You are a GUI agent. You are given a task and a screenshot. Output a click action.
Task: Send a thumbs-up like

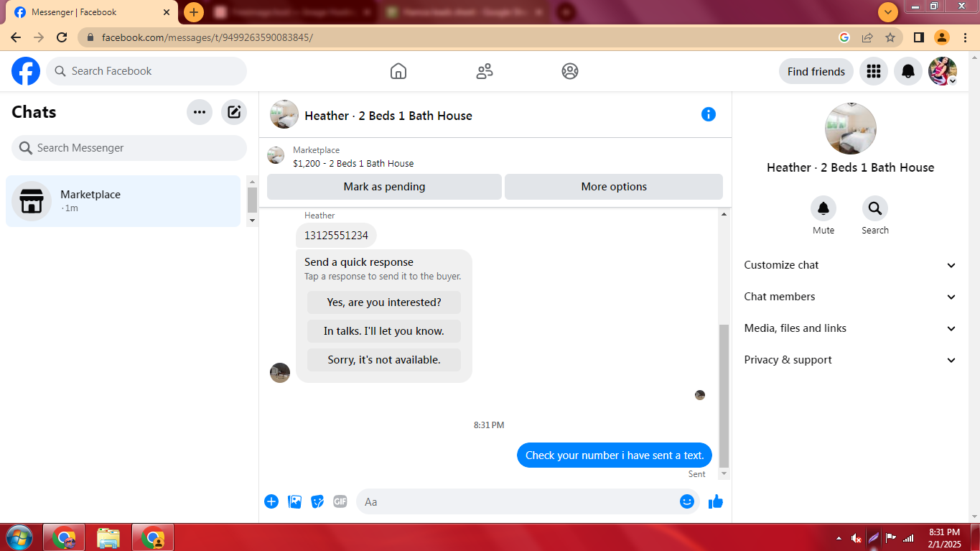(x=716, y=501)
